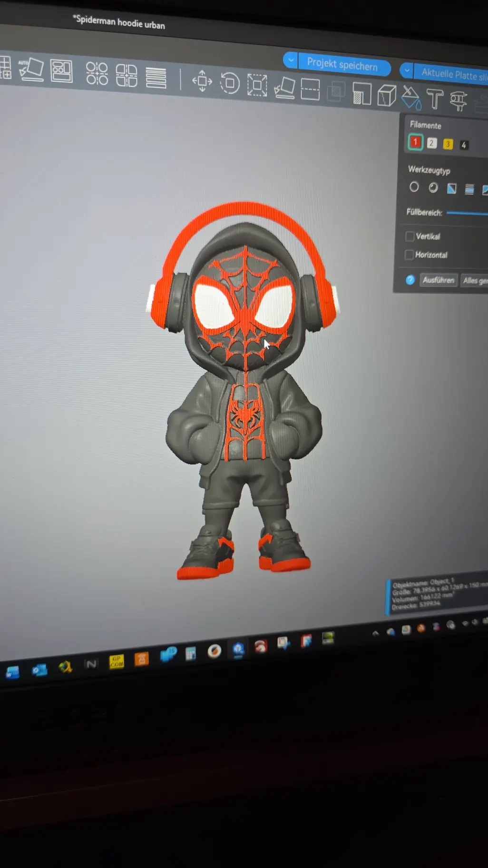Click the Arrange All Objects icon
Image resolution: width=488 pixels, height=868 pixels.
click(x=61, y=71)
